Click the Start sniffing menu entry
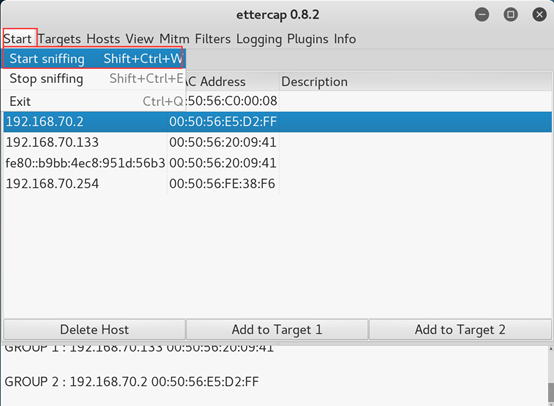The width and height of the screenshot is (554, 406). point(93,59)
